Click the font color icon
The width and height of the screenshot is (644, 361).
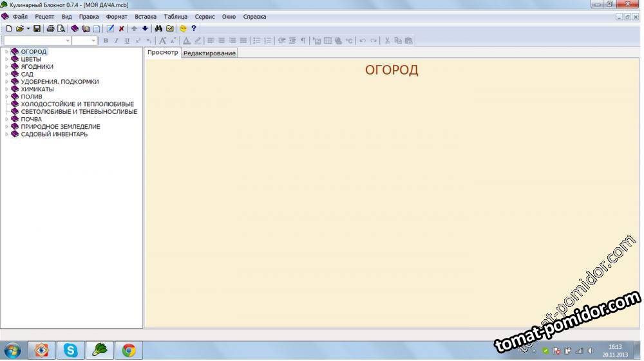point(187,41)
